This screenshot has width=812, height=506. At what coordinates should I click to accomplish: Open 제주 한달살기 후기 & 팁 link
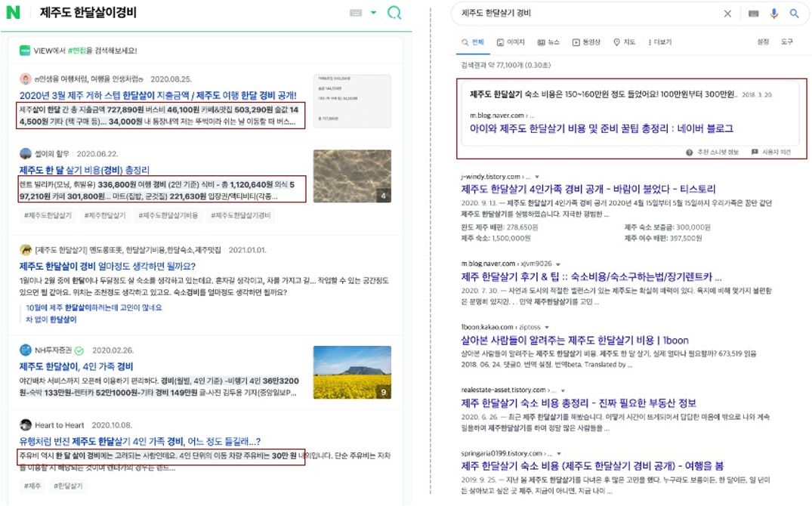591,277
